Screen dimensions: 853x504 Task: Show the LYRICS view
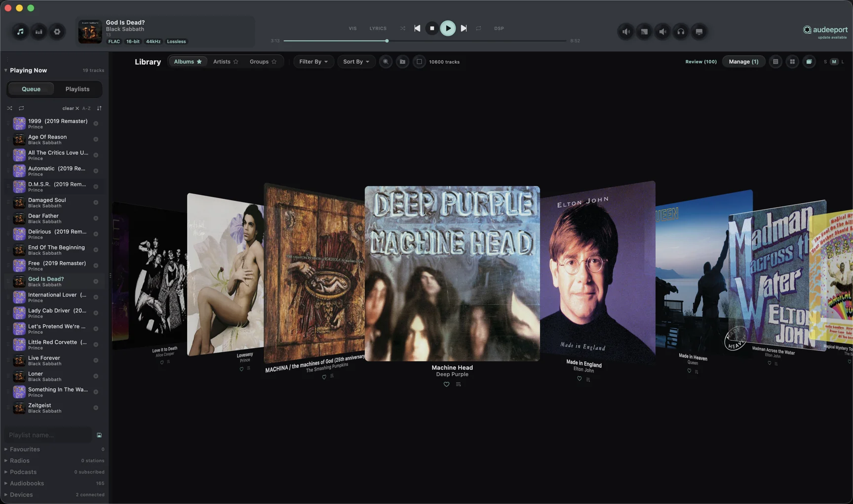[378, 28]
